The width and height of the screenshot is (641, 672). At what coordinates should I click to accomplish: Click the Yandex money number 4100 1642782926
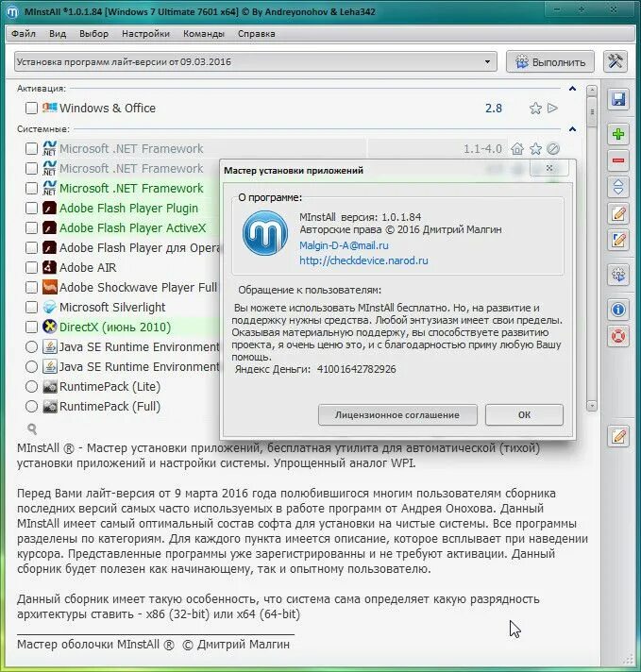(x=356, y=369)
